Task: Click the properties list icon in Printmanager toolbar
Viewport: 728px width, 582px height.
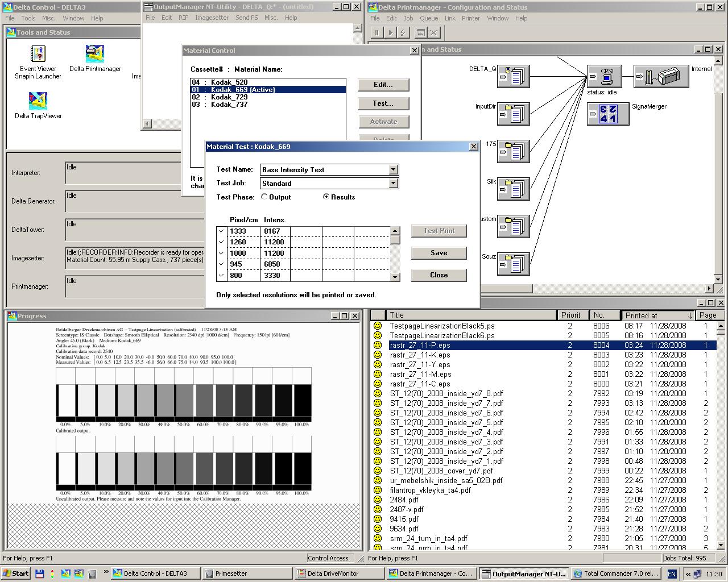Action: coord(421,33)
